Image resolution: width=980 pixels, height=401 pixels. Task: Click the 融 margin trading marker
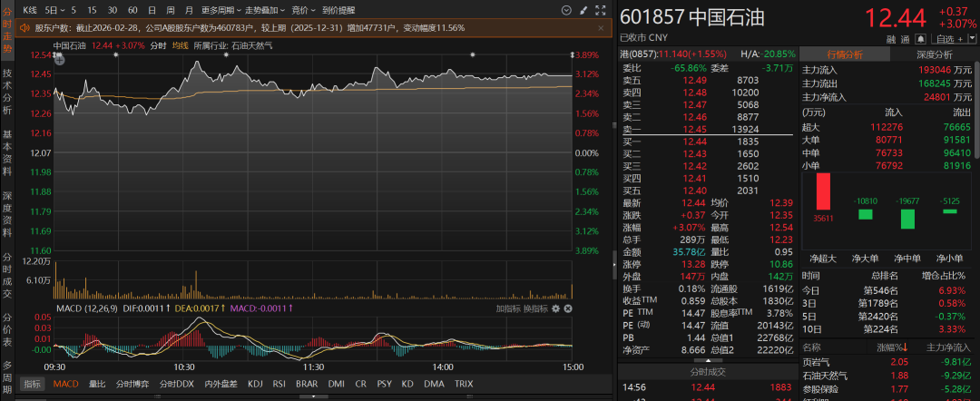(x=890, y=39)
